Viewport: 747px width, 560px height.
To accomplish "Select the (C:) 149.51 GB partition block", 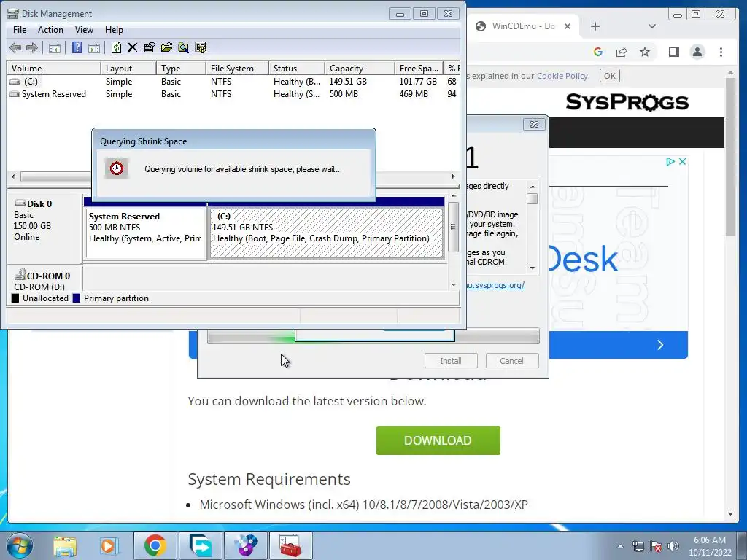I will pyautogui.click(x=326, y=233).
